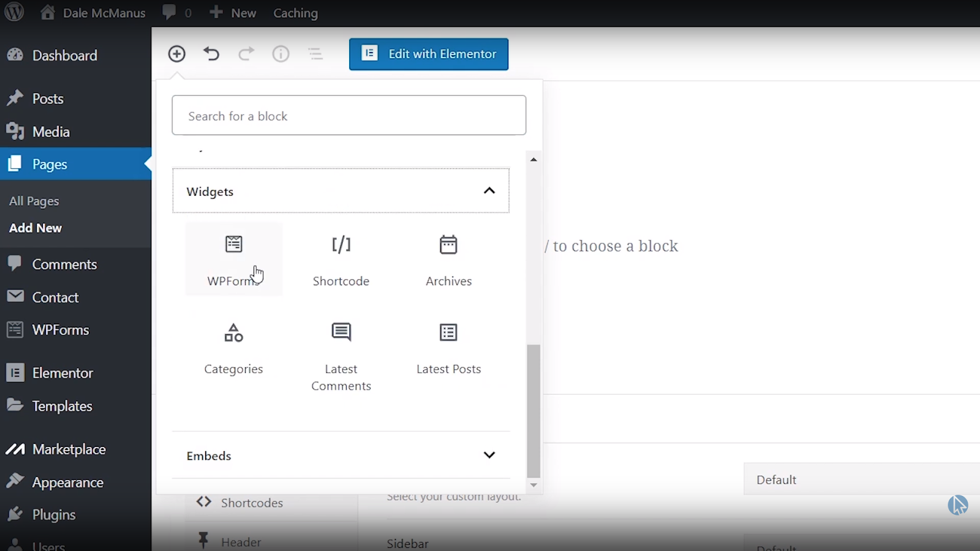Insert the Latest Posts block
Viewport: 980px width, 551px height.
448,349
